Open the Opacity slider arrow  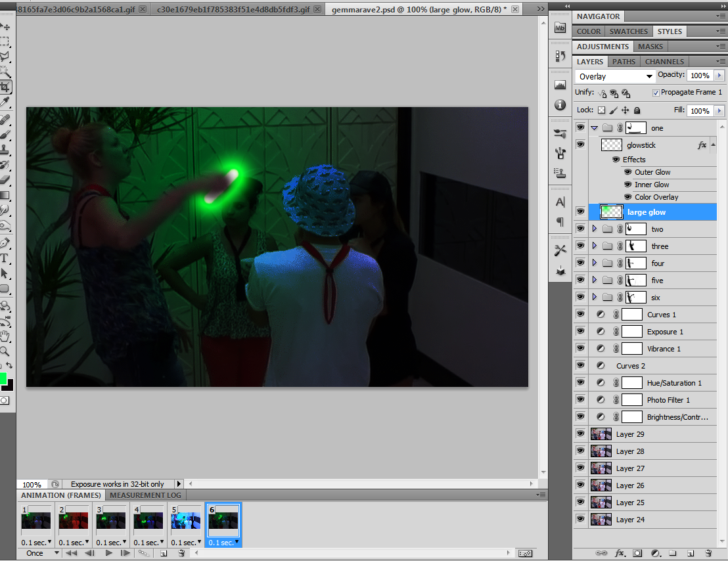pos(719,75)
